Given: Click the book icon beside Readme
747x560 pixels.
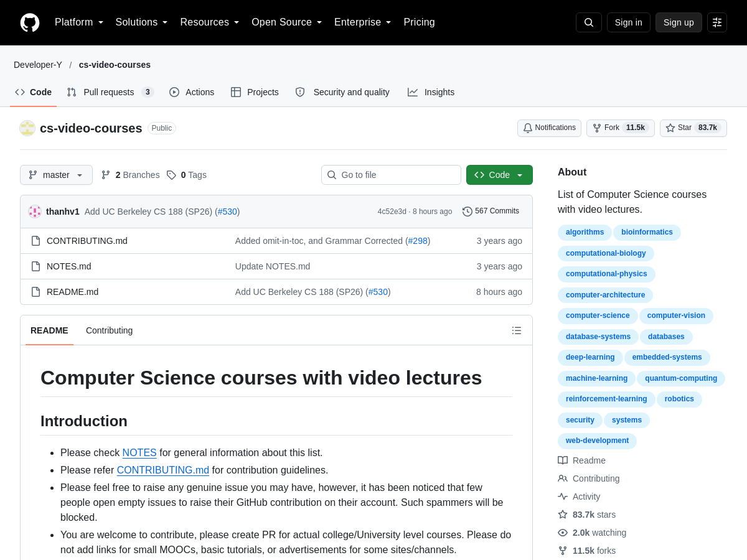Looking at the screenshot, I should point(563,460).
